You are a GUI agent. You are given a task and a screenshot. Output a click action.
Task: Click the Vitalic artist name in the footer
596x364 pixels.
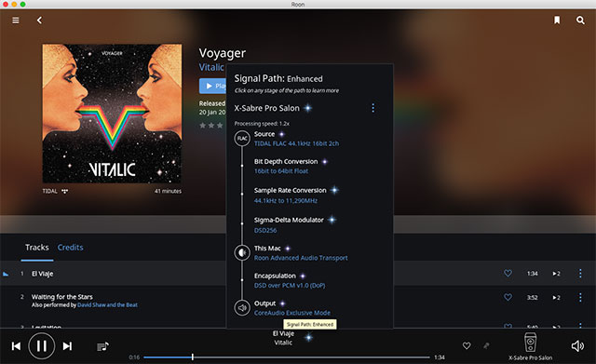point(283,343)
